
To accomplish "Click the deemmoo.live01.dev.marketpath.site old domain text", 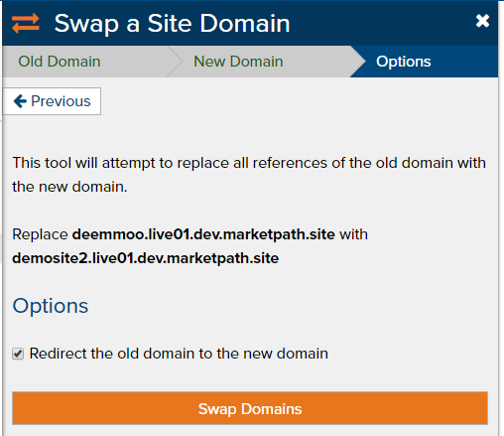I will click(203, 234).
